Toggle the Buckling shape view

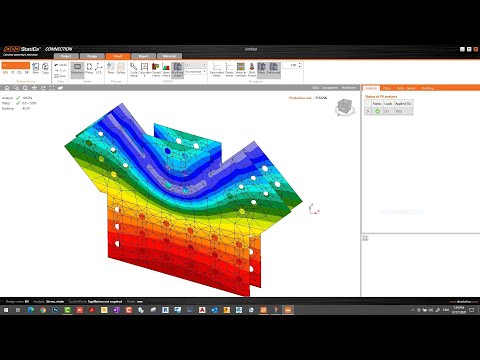177,69
